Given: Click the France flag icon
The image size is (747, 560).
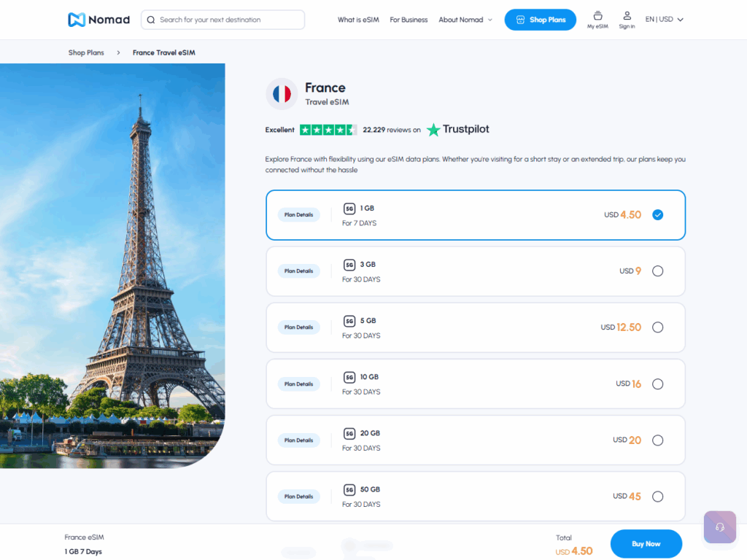Looking at the screenshot, I should [282, 94].
